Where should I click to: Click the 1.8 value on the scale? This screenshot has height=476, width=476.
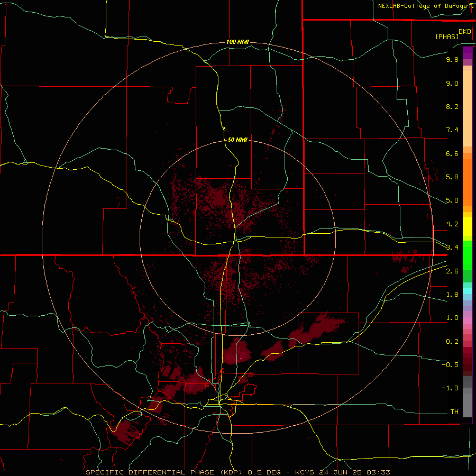click(452, 295)
